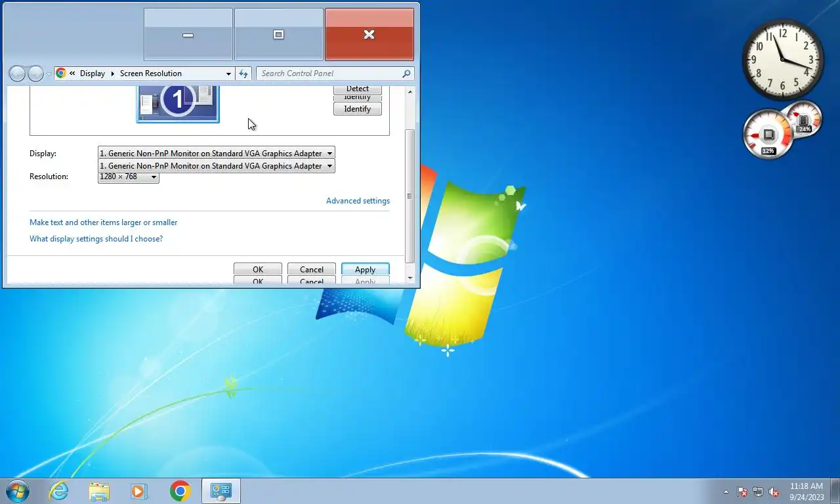Image resolution: width=840 pixels, height=504 pixels.
Task: Click the fully visible Cancel button
Action: (312, 269)
